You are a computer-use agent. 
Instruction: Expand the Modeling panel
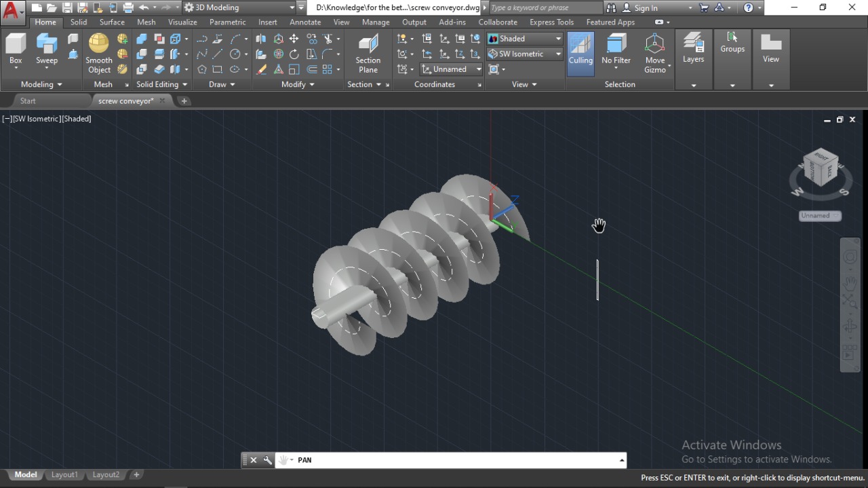click(41, 84)
